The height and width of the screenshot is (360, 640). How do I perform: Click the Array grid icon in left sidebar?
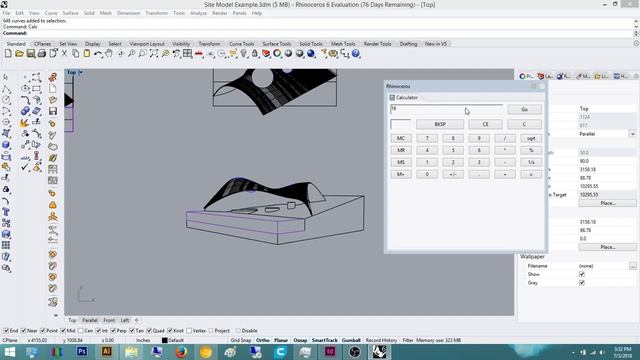click(x=6, y=245)
